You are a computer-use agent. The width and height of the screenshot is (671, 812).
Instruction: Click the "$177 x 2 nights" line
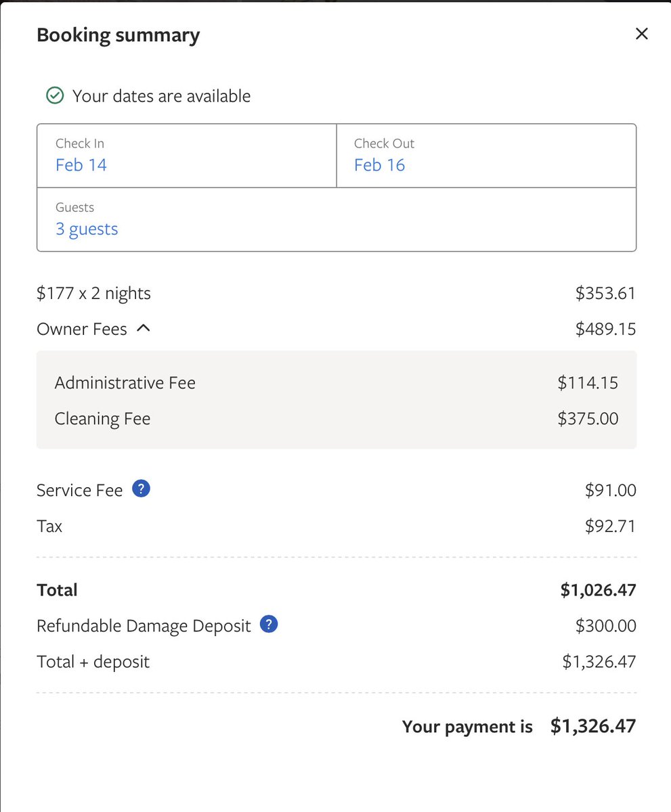click(x=93, y=293)
